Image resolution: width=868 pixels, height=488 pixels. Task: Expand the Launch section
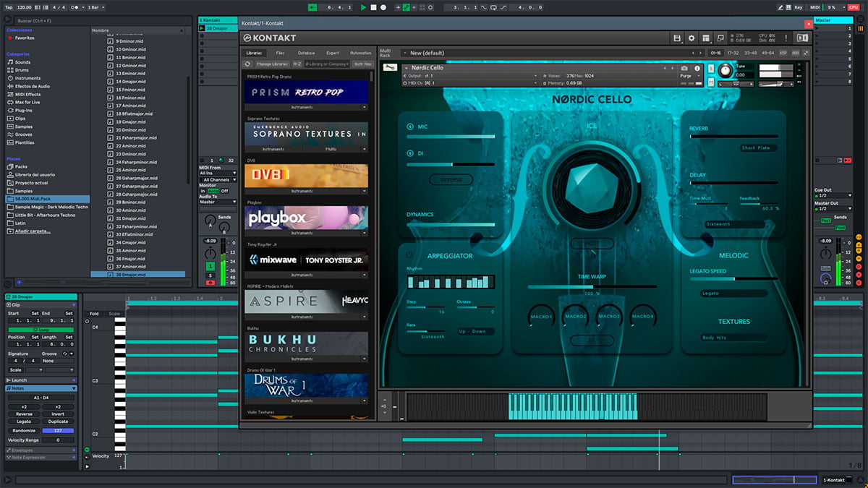(x=41, y=380)
